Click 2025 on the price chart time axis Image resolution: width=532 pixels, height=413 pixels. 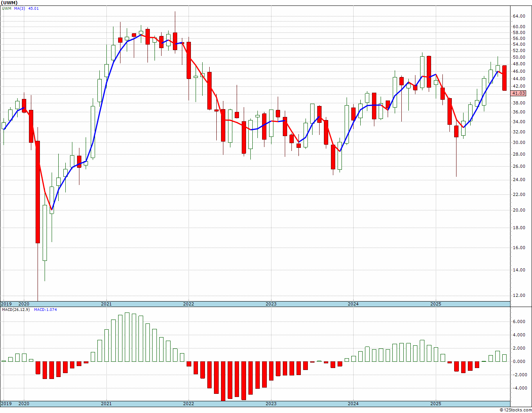pos(436,304)
